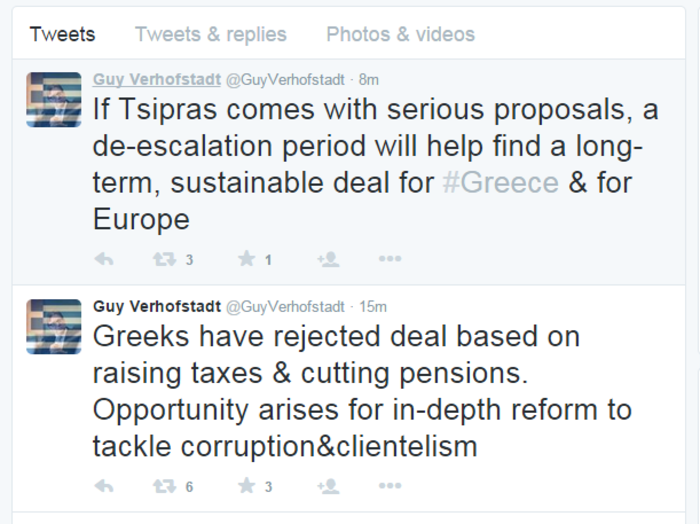Follow user icon on Greeks rejected tweet
The image size is (700, 524).
(x=328, y=486)
